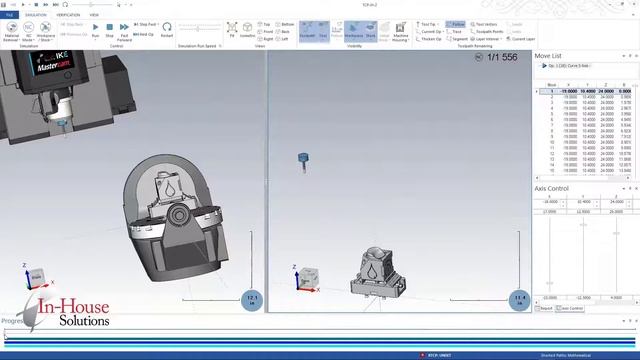Image resolution: width=640 pixels, height=360 pixels.
Task: Switch to the Back view
Action: click(x=283, y=32)
